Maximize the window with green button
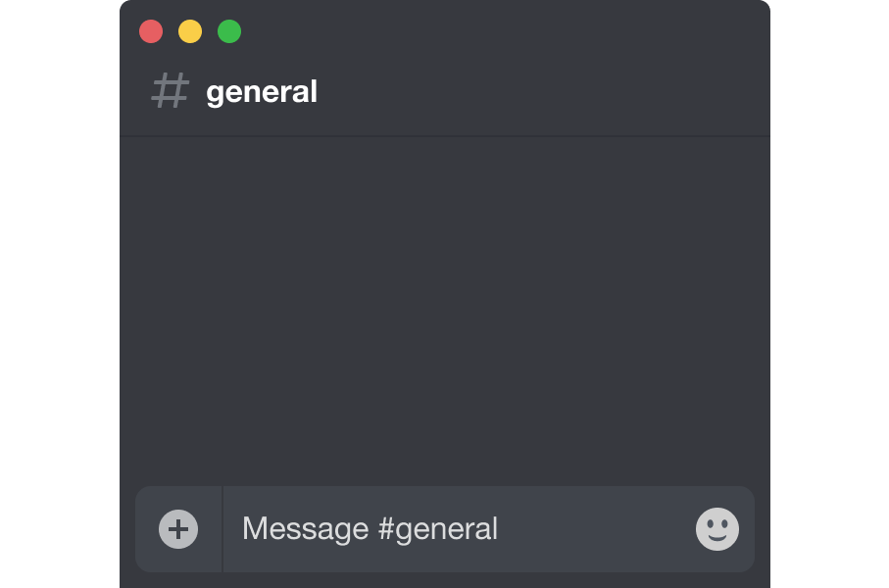 coord(229,31)
